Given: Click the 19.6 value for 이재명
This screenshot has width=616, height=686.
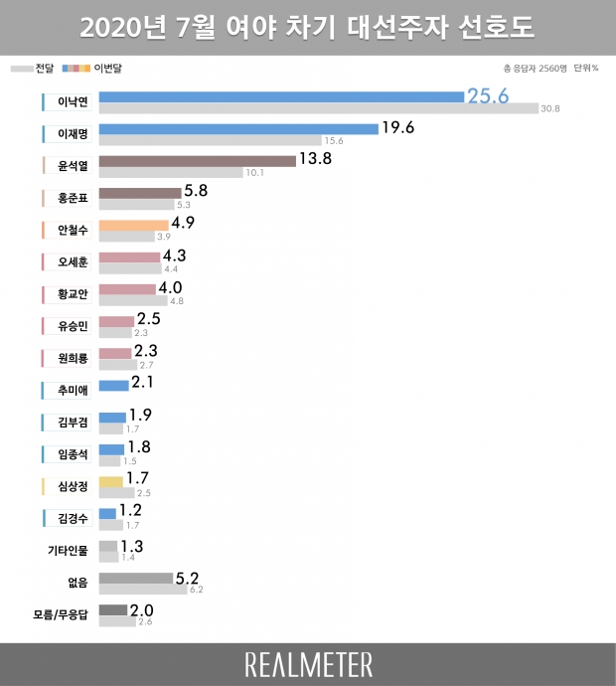Looking at the screenshot, I should coord(397,127).
